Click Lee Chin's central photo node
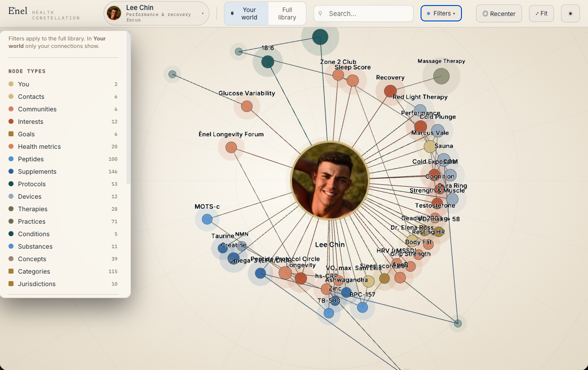The width and height of the screenshot is (588, 370). tap(330, 181)
